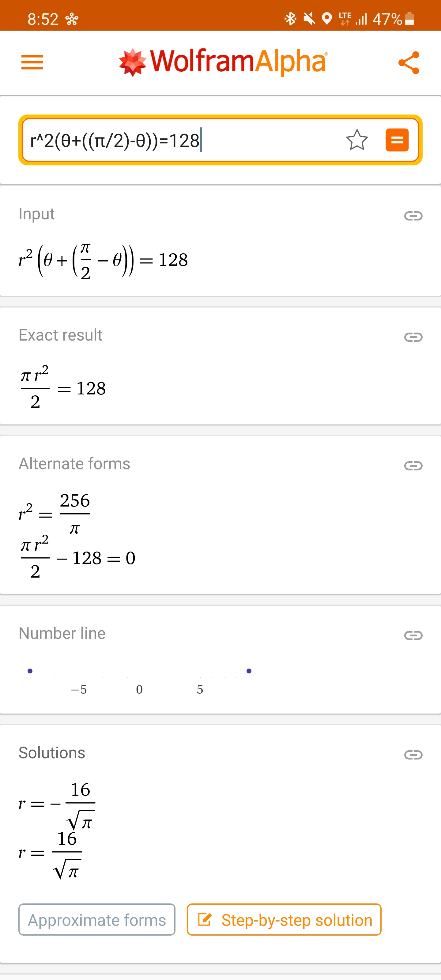Copy link for the Number line pod
Image resolution: width=441 pixels, height=980 pixels.
click(413, 635)
